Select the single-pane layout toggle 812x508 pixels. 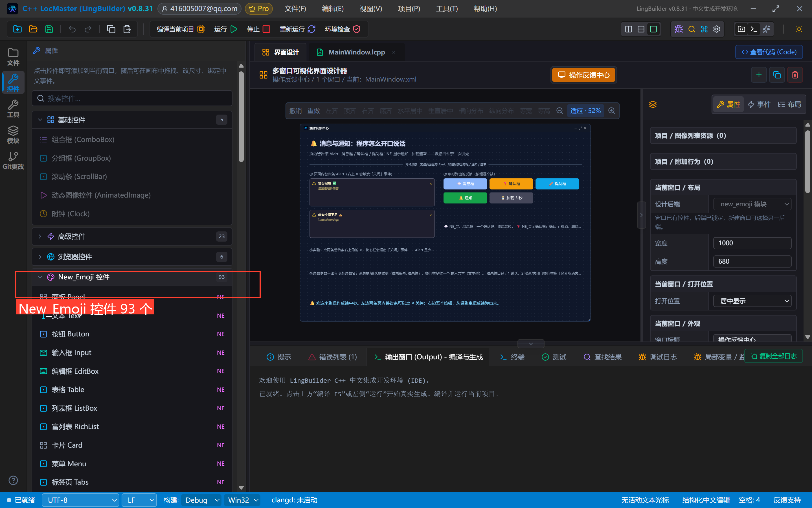click(653, 29)
